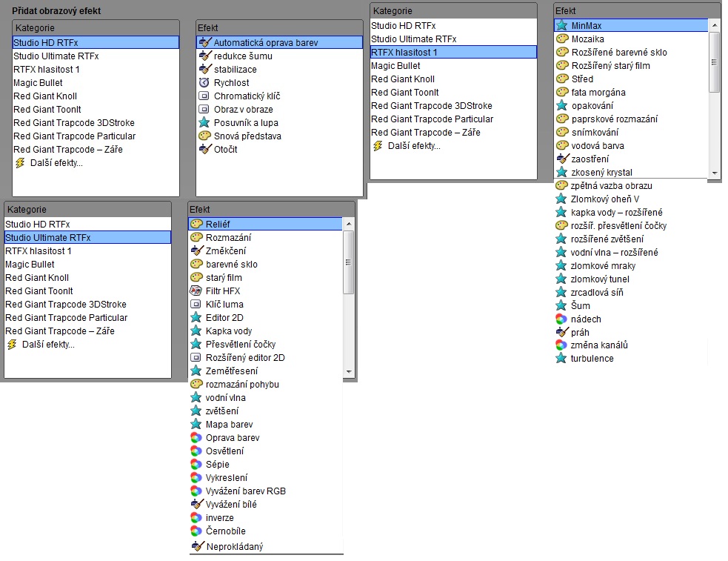728x561 pixels.
Task: Click the Snová představa palette icon
Action: coord(204,136)
